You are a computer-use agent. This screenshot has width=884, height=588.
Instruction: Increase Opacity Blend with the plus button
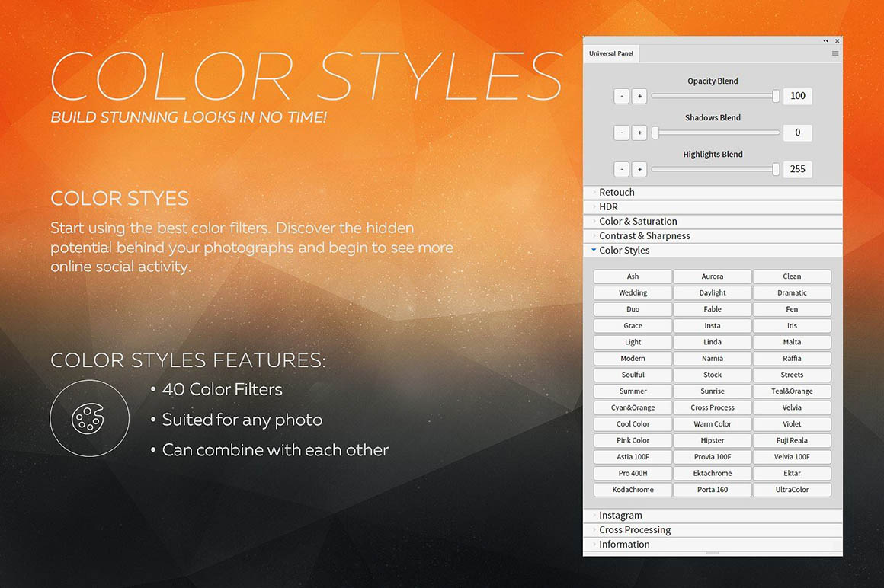[639, 96]
